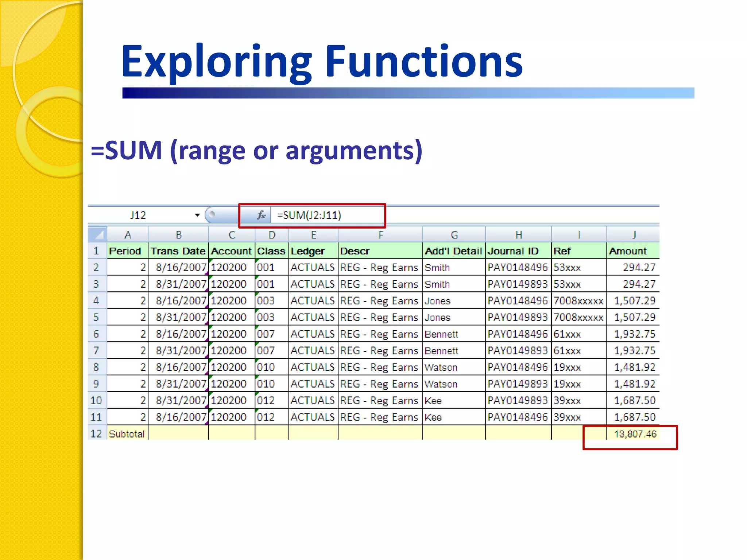Click class 001 in row 3

272,284
